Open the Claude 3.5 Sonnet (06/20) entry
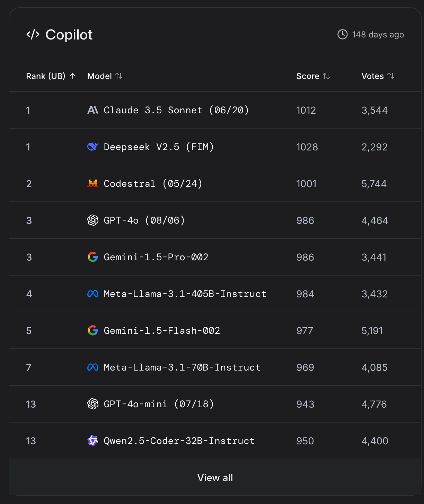Image resolution: width=424 pixels, height=504 pixels. [x=176, y=110]
